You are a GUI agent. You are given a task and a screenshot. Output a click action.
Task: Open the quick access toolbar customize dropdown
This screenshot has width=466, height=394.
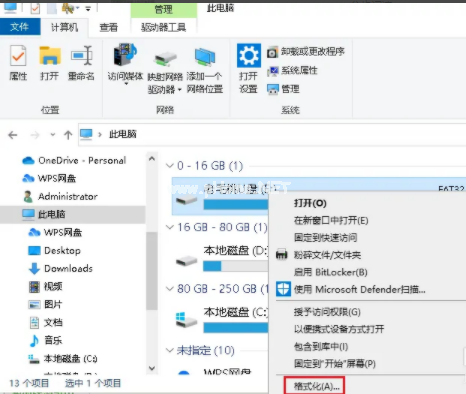88,9
